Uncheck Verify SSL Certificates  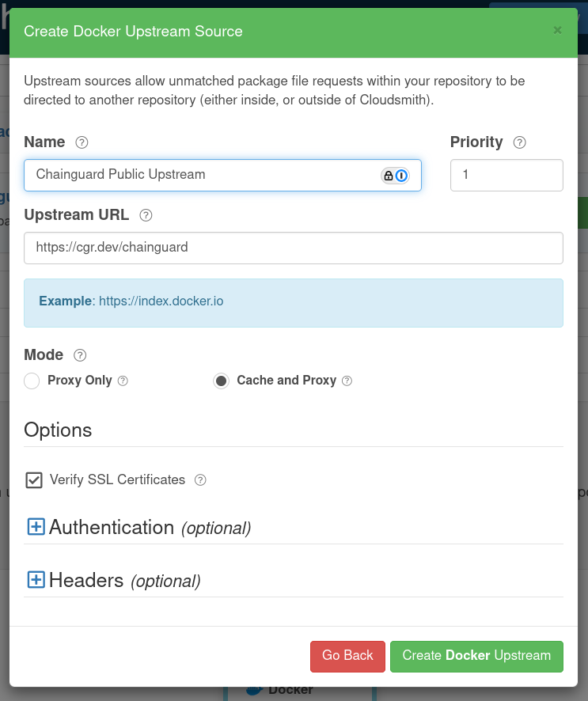(x=34, y=479)
